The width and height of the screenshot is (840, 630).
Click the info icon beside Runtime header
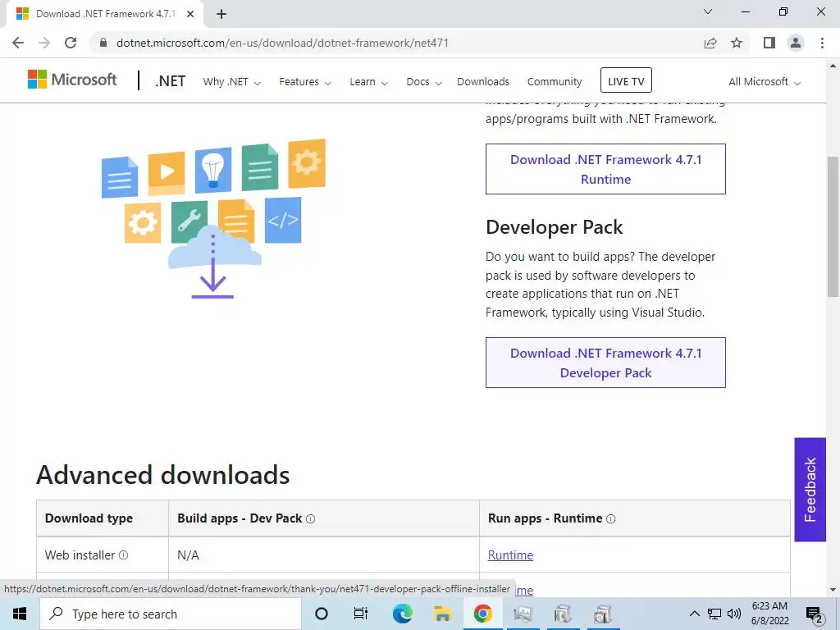pos(610,518)
